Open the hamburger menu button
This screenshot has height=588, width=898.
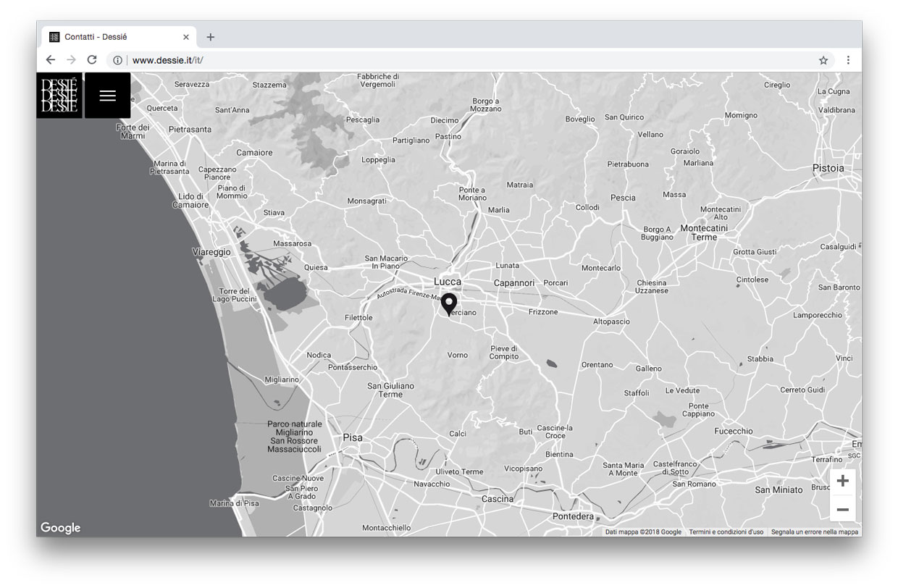pyautogui.click(x=107, y=95)
